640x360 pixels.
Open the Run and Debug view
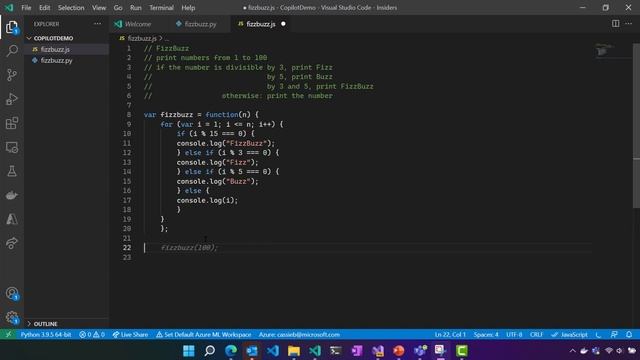12,99
